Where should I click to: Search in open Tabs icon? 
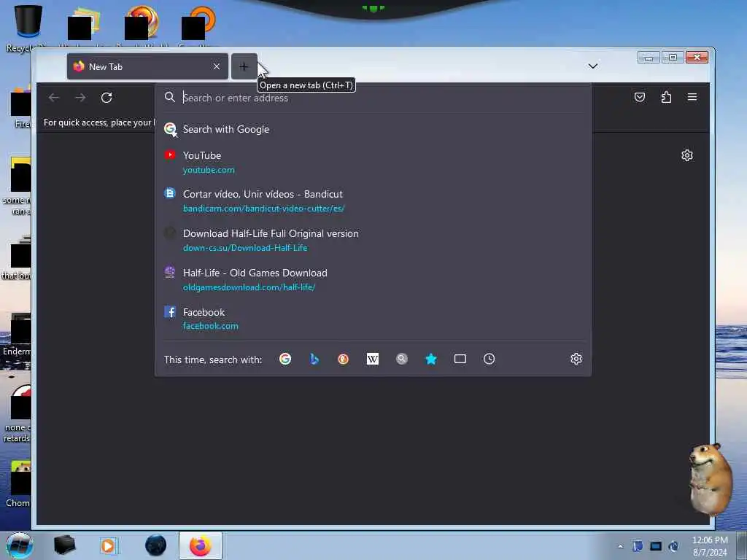tap(460, 359)
